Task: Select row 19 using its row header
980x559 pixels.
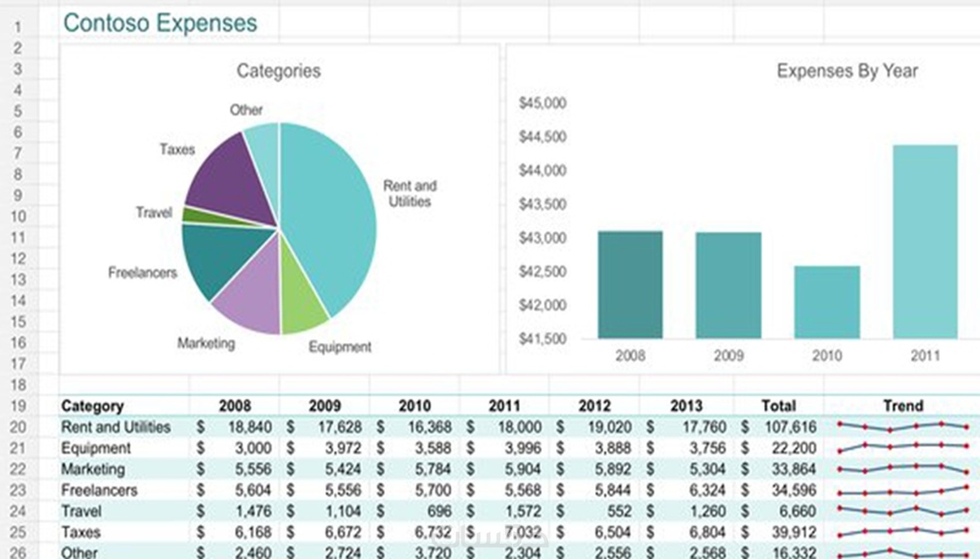Action: pyautogui.click(x=18, y=406)
